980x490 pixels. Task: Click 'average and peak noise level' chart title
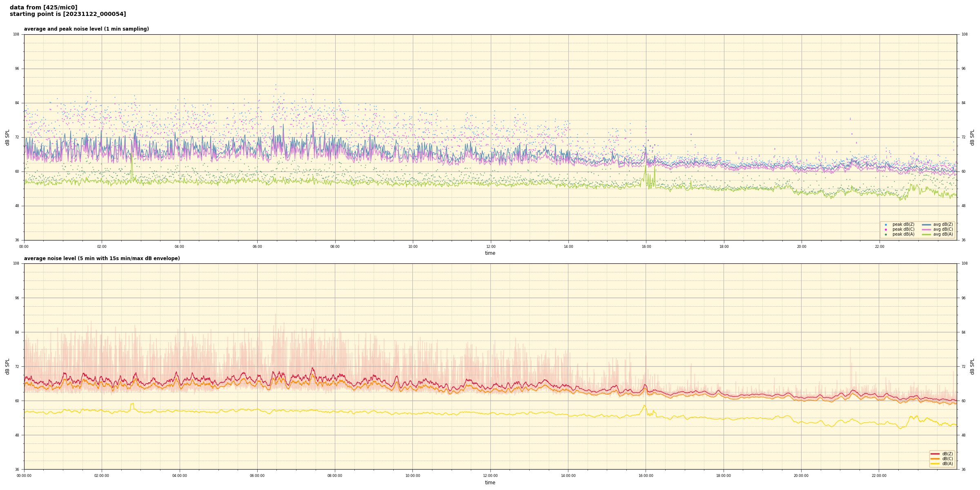[86, 29]
